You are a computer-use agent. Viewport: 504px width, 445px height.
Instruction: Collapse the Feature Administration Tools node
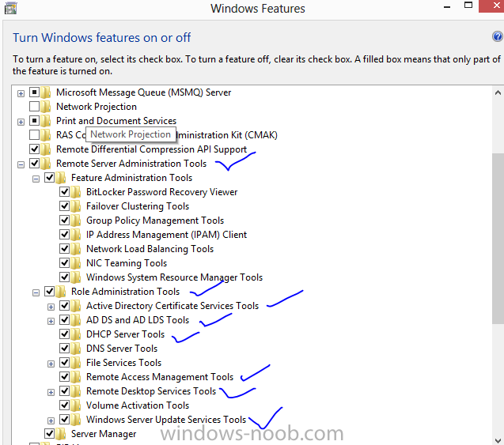(36, 179)
